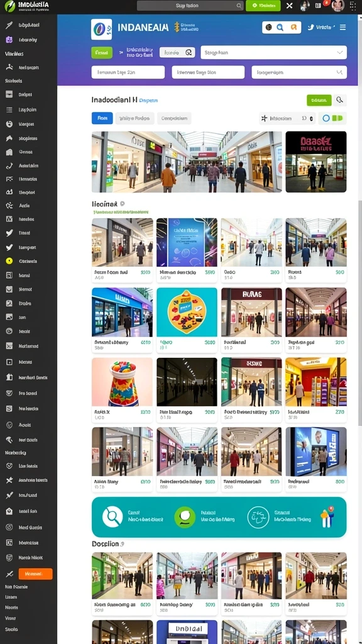
Task: Select the crossed-tools icon beside the orange sidebar button
Action: (9, 574)
